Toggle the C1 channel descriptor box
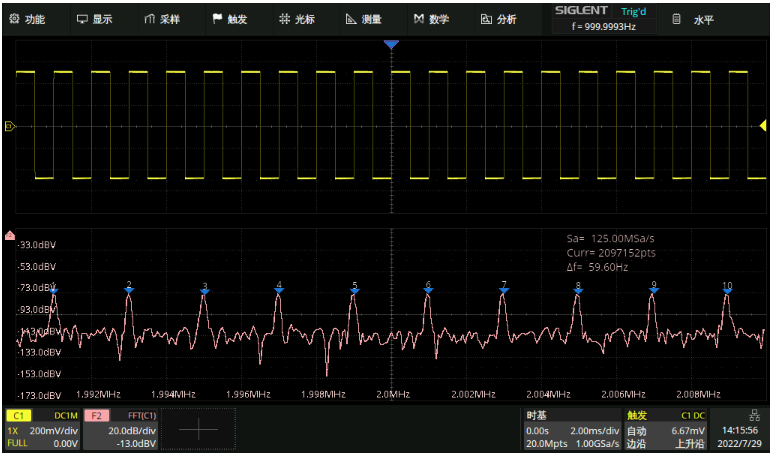This screenshot has width=770, height=455. (42, 429)
